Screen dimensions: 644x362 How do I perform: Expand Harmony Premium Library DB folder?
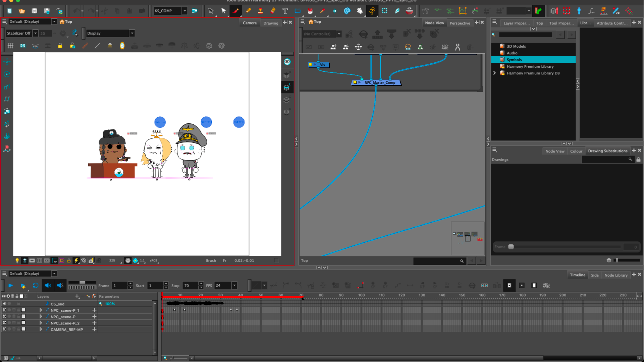pos(494,73)
